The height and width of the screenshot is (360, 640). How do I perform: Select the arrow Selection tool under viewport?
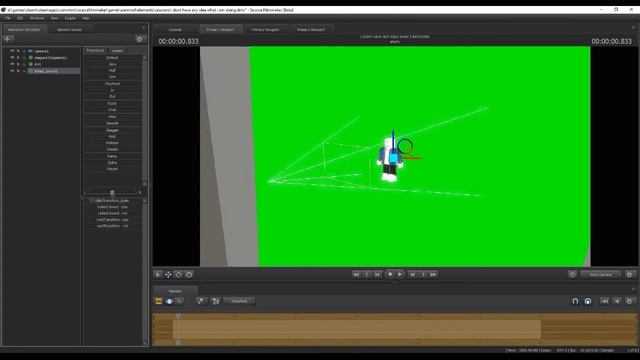[158, 275]
